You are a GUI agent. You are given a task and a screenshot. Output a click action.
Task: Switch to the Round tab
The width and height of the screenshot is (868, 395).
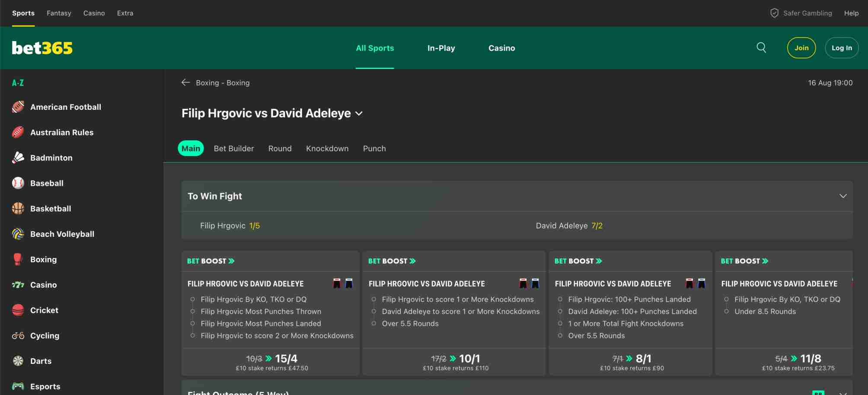click(280, 148)
